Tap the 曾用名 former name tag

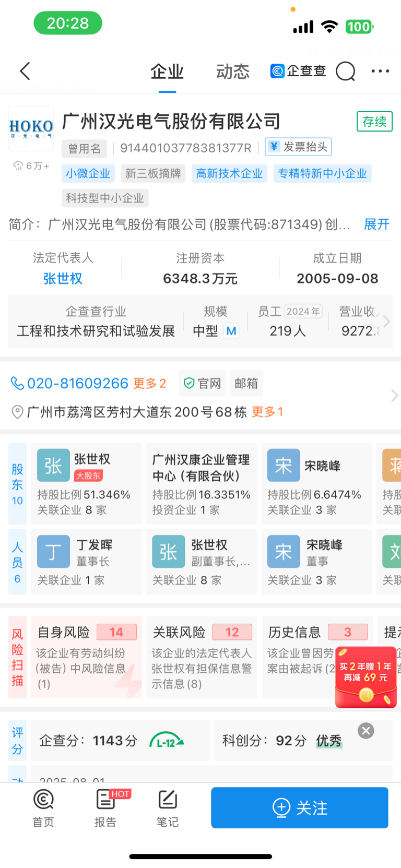84,149
